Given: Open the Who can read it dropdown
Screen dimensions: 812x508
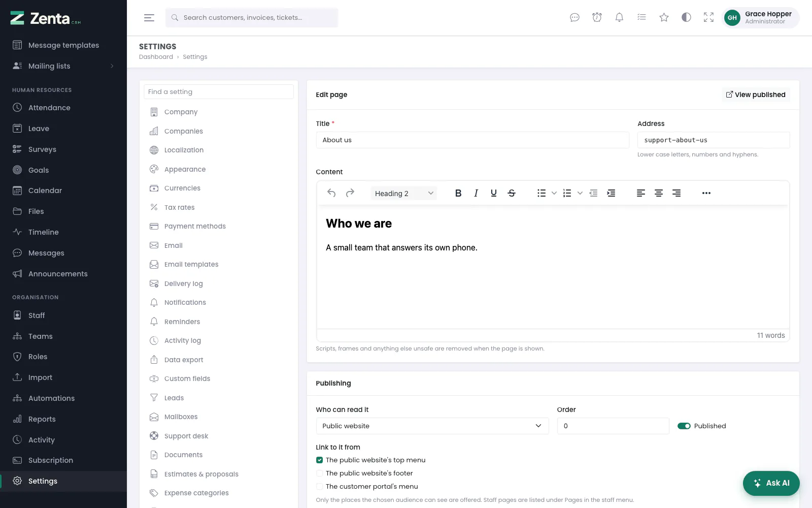Looking at the screenshot, I should 432,426.
